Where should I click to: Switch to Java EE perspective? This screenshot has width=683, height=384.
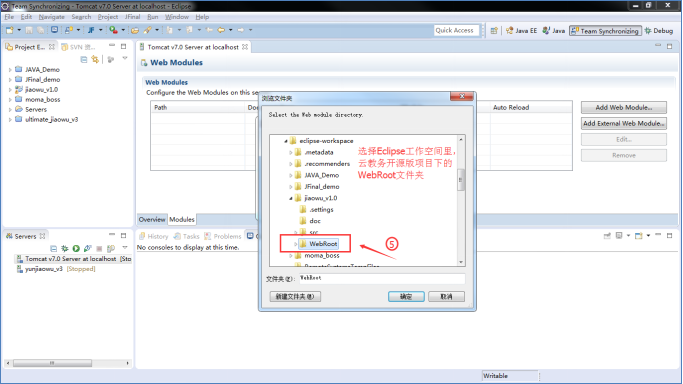click(x=521, y=30)
